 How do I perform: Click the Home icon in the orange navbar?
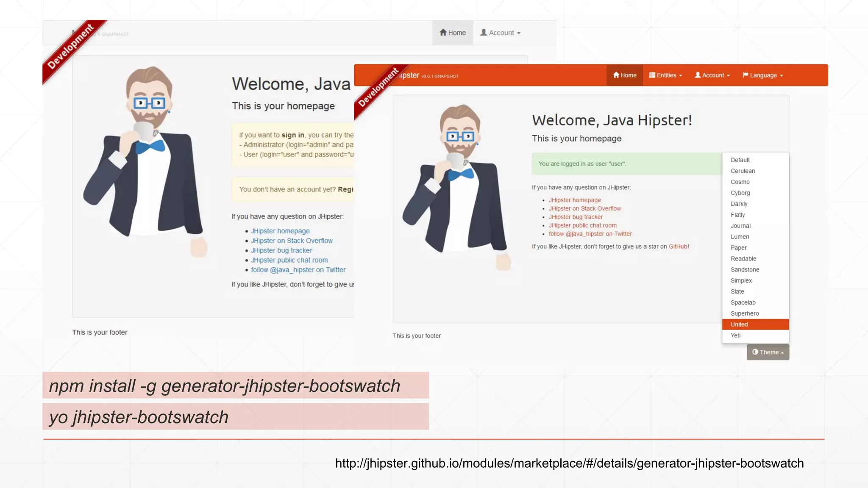[x=616, y=75]
